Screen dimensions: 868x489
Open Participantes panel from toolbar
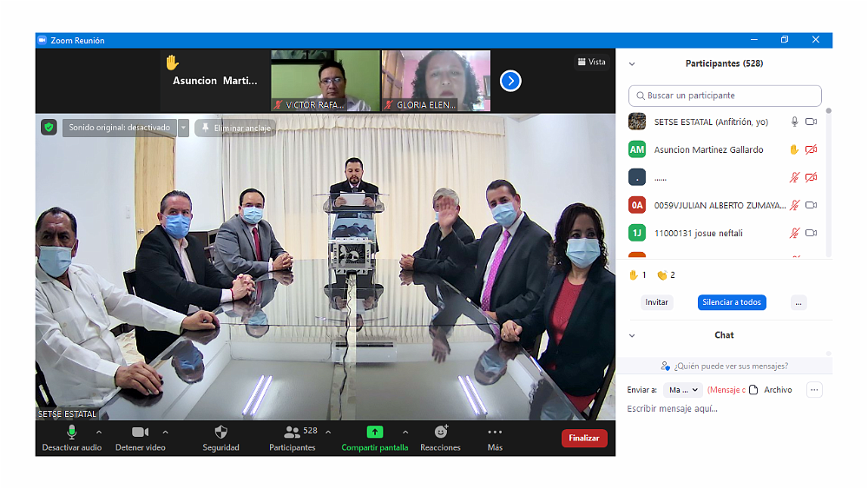pyautogui.click(x=293, y=432)
